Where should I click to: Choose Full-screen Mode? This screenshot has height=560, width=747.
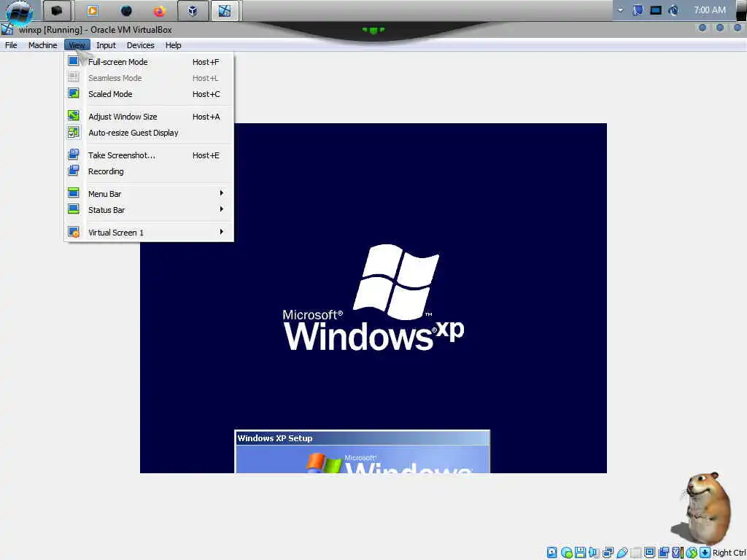[x=149, y=62]
